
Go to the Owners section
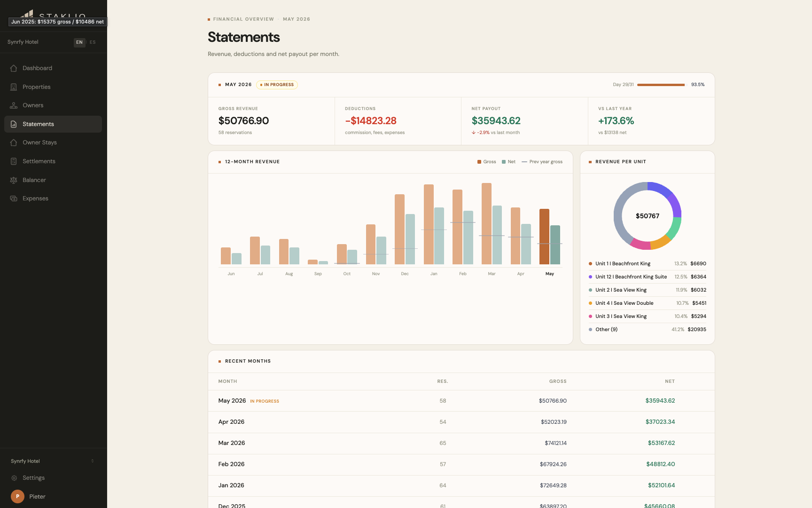pos(53,105)
